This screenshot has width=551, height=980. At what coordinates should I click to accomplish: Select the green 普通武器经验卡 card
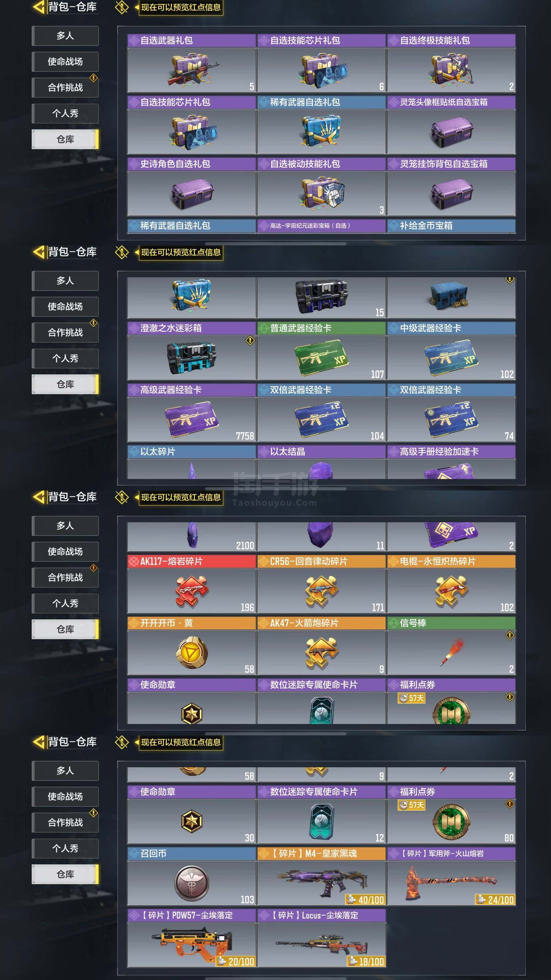tap(321, 351)
